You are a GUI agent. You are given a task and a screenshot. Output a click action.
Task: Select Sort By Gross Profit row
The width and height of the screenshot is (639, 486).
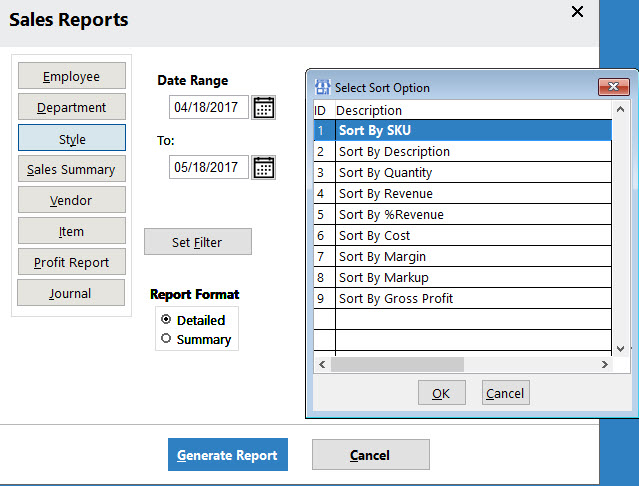click(x=463, y=299)
